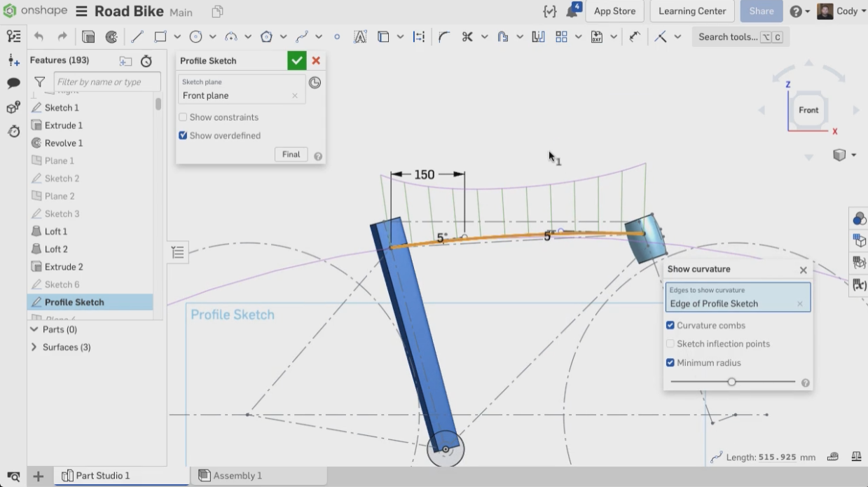Viewport: 868px width, 487px height.
Task: Toggle Sketch inflection points checkbox
Action: pos(670,344)
